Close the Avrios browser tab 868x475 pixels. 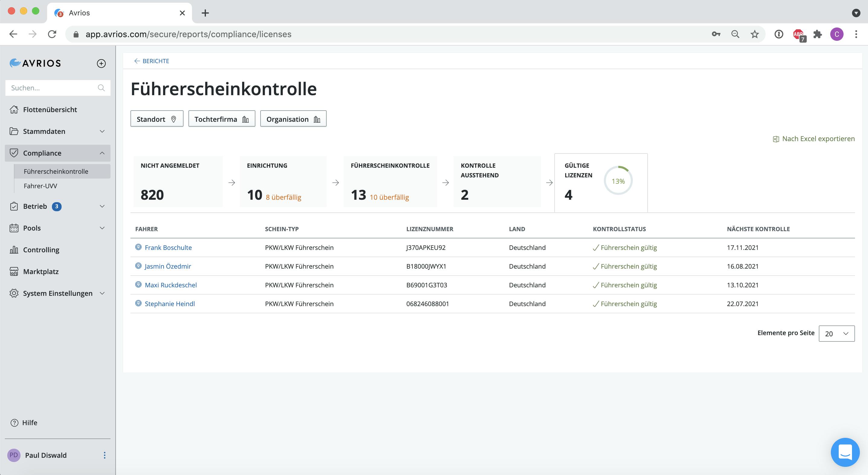tap(182, 13)
